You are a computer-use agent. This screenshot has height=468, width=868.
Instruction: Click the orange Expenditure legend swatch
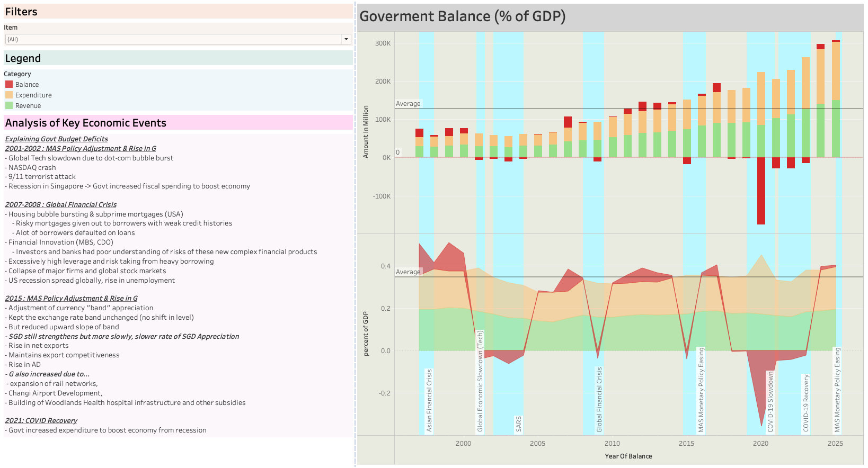pyautogui.click(x=9, y=95)
